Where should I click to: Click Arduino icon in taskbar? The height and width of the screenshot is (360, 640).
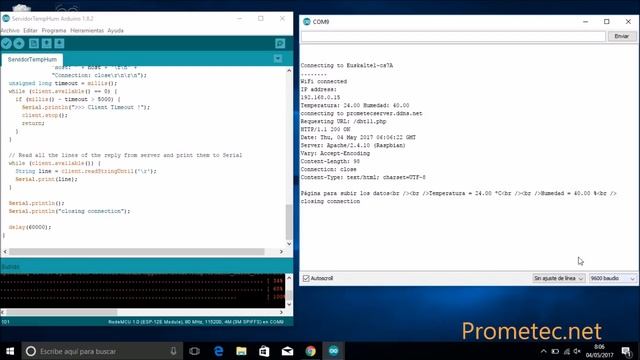coord(333,351)
